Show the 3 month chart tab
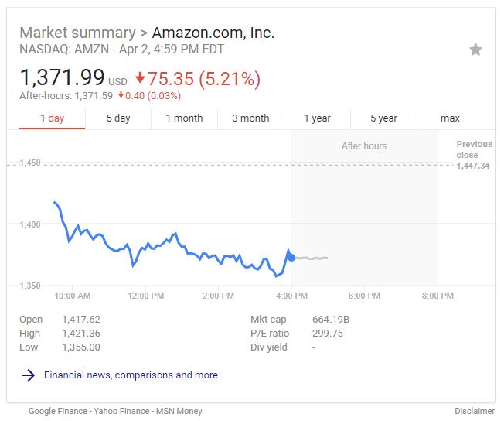Screen dimensions: 504x421 [x=250, y=118]
